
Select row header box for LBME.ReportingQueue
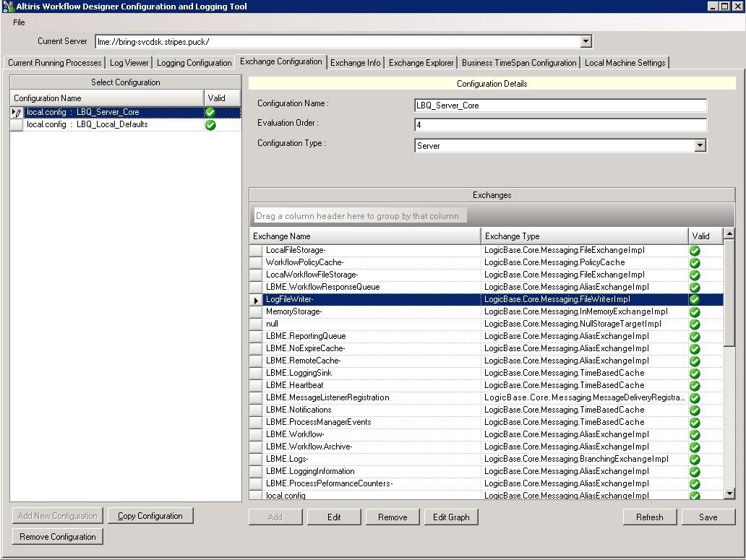point(256,337)
